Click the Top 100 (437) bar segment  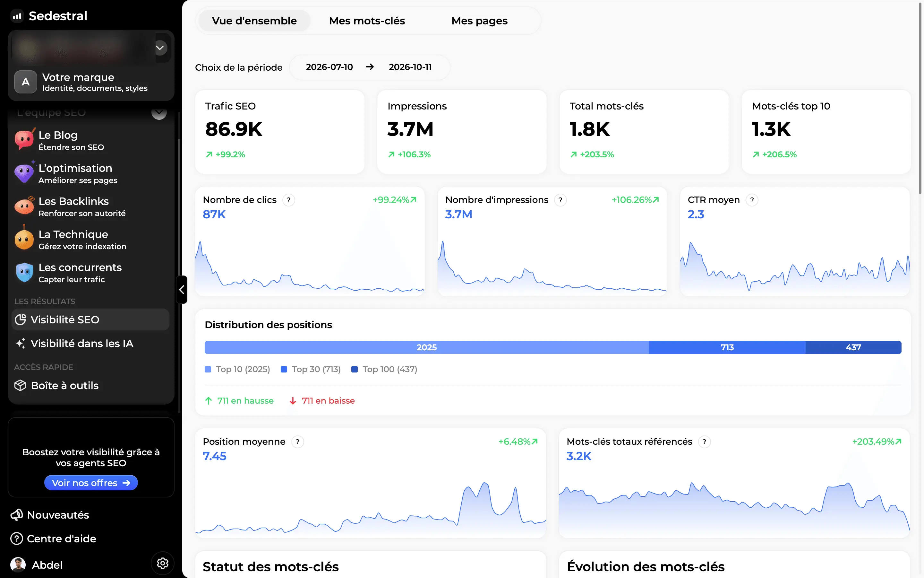pyautogui.click(x=853, y=347)
